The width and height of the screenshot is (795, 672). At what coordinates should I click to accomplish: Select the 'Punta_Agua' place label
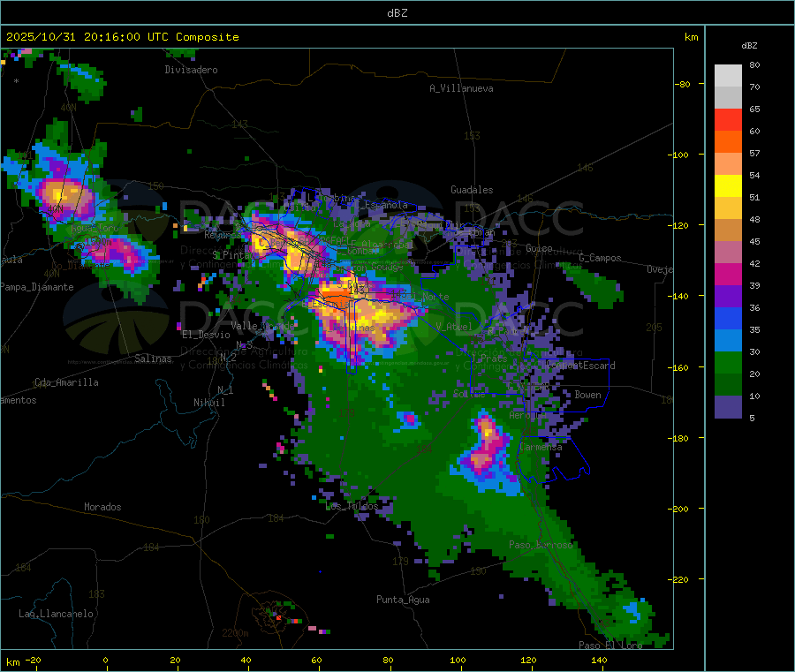coord(403,600)
